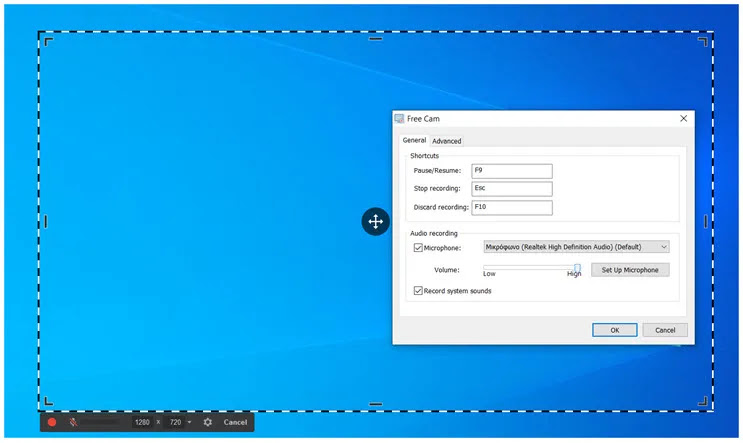
Task: Click the bottom edge middle selection handle
Action: 376,404
